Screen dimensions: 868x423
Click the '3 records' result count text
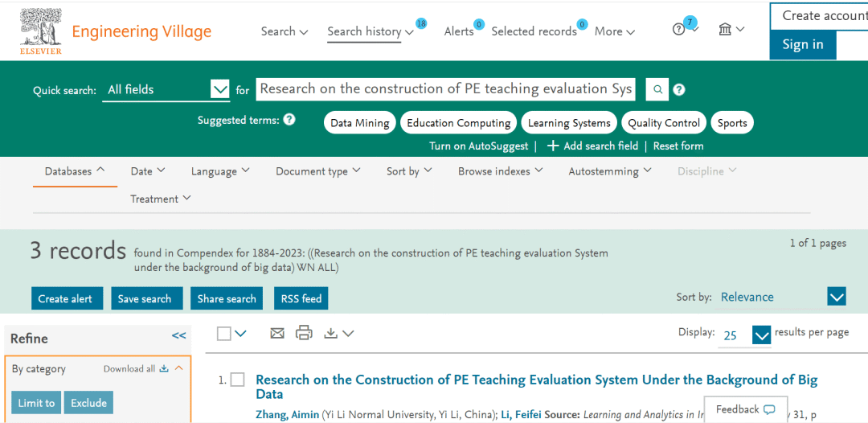pyautogui.click(x=78, y=252)
